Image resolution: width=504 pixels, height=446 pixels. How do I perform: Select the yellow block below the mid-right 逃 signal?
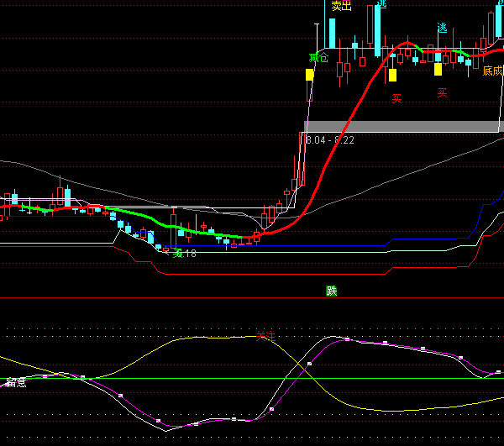point(438,70)
